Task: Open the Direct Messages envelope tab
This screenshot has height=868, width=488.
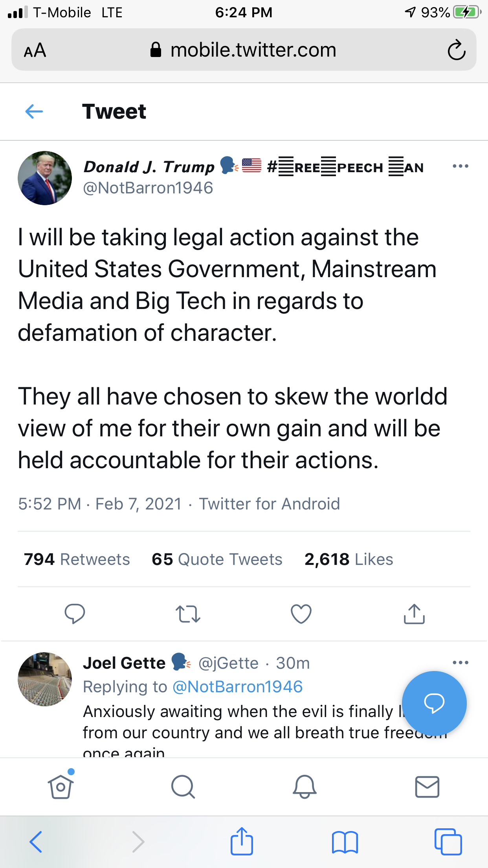Action: 427,787
